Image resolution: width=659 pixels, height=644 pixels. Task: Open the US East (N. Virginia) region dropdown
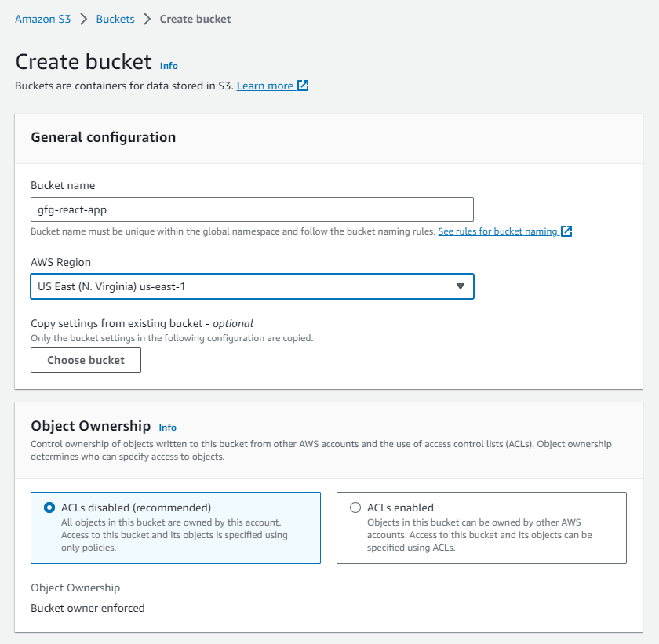[252, 286]
